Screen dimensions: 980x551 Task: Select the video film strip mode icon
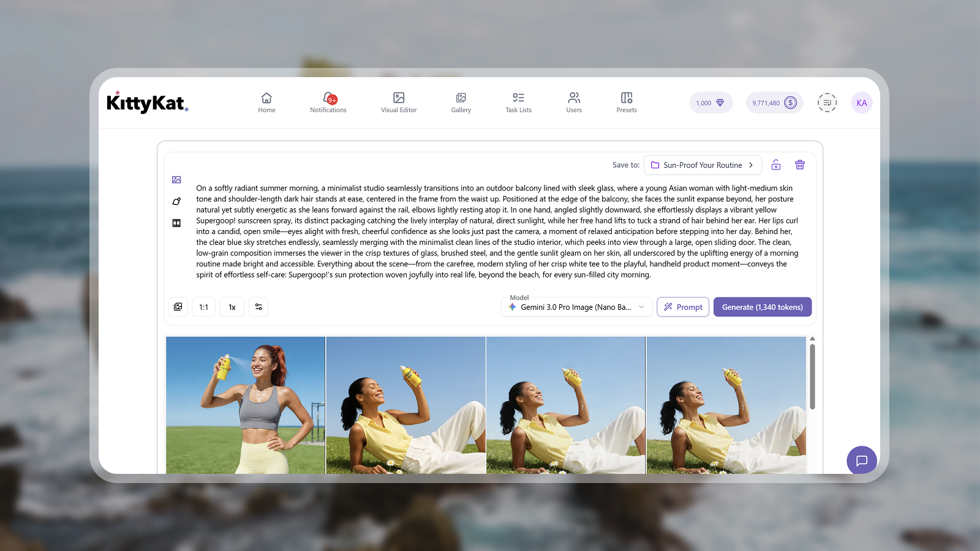coord(176,223)
